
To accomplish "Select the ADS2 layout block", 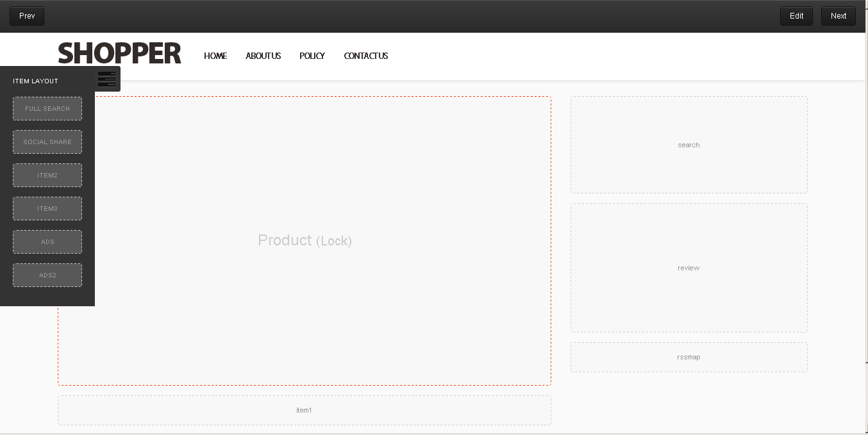I will click(x=47, y=275).
